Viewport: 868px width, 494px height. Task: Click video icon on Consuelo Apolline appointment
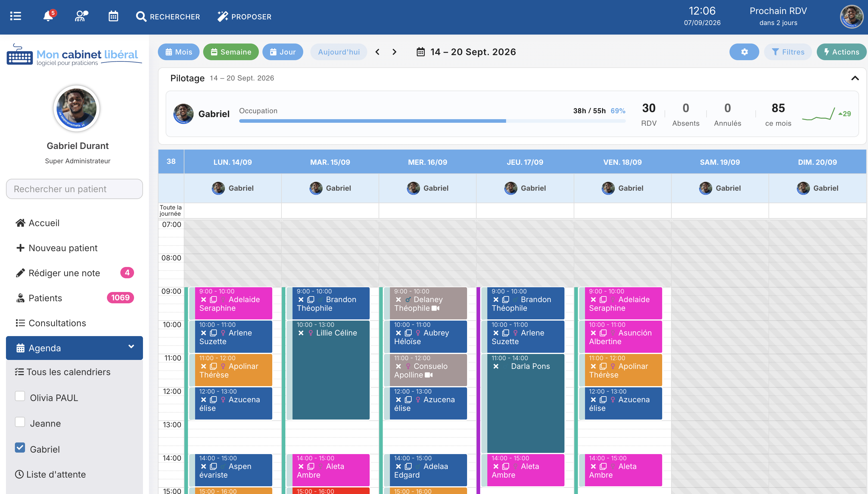[429, 375]
